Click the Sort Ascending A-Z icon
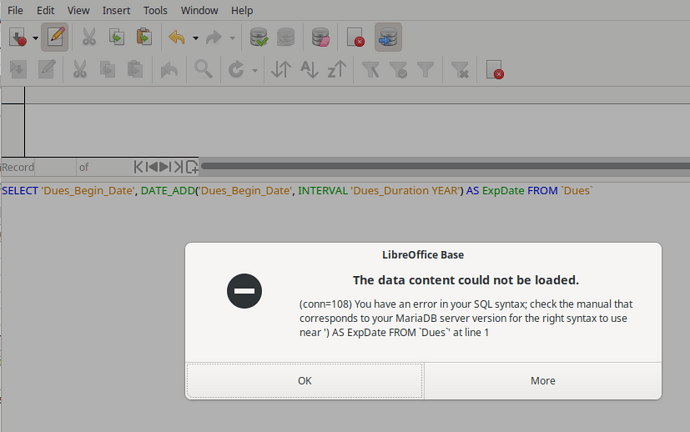The height and width of the screenshot is (432, 690). [x=309, y=69]
